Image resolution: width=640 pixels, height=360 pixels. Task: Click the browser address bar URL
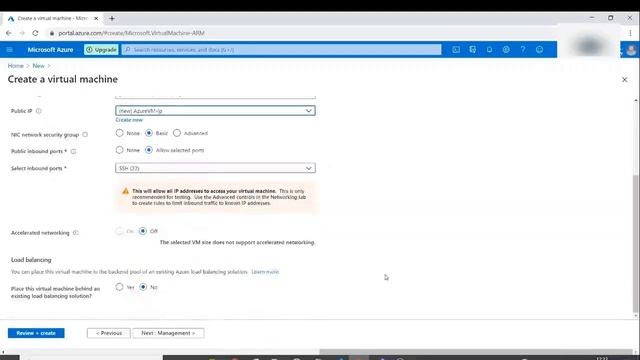point(131,33)
